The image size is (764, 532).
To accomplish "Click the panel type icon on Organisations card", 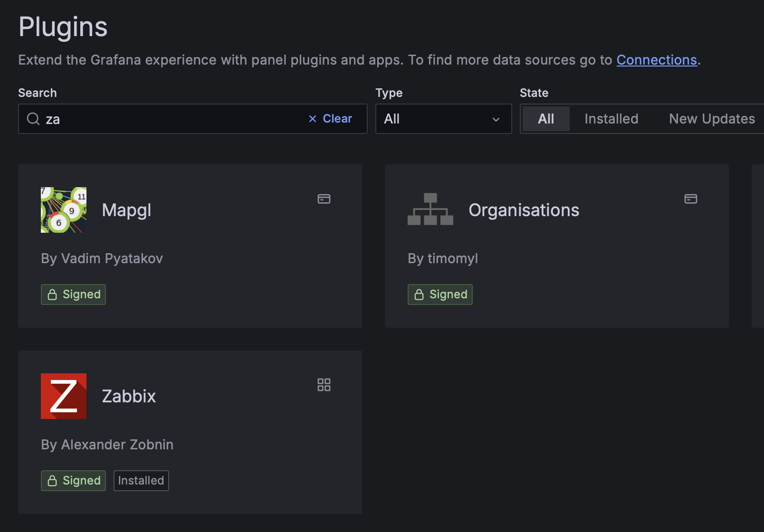I will pyautogui.click(x=690, y=199).
